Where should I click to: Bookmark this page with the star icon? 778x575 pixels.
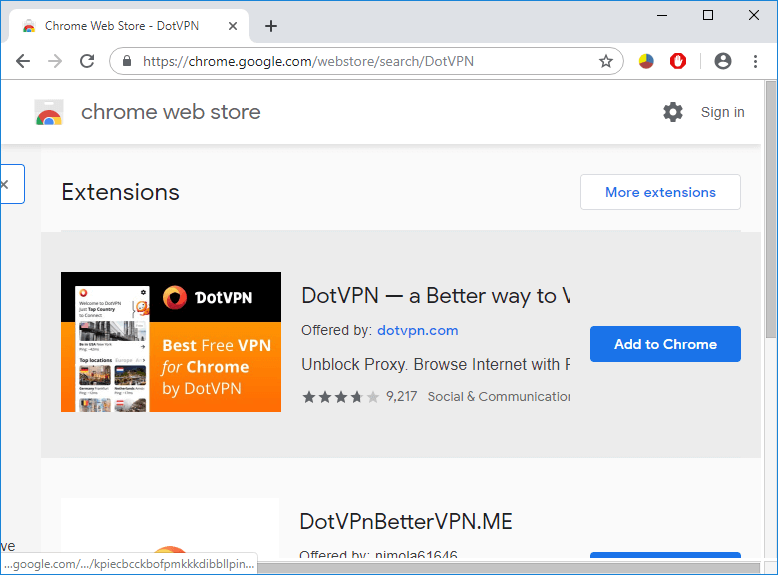(x=605, y=61)
